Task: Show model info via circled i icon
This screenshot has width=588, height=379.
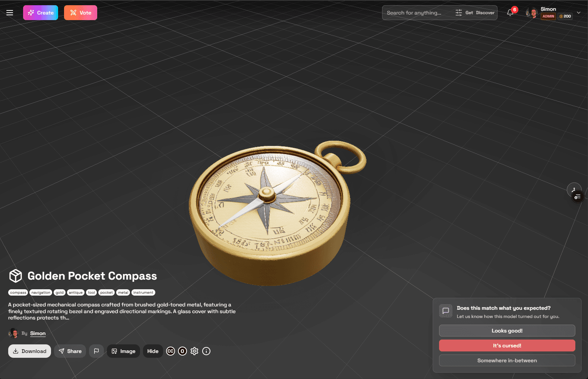Action: (x=206, y=351)
